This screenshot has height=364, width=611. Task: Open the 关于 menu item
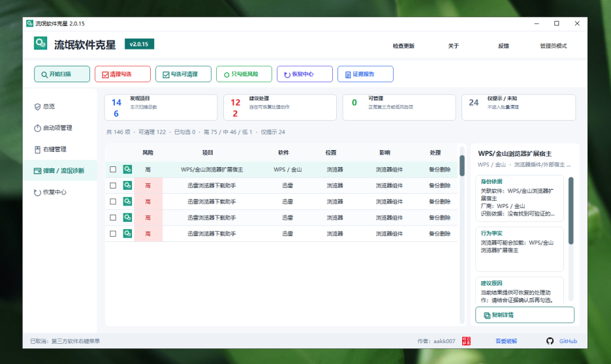pos(453,46)
